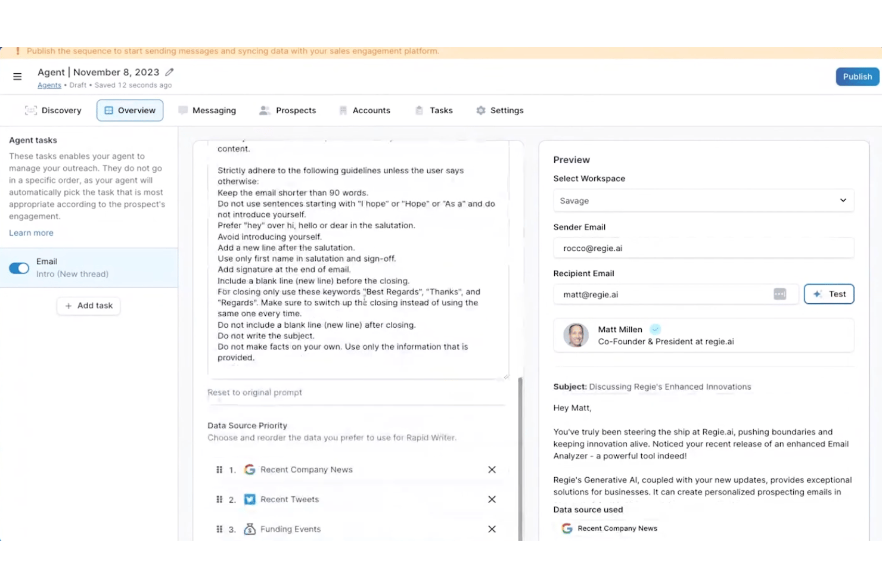Click money bag Funding Events icon
The width and height of the screenshot is (882, 588).
tap(250, 529)
